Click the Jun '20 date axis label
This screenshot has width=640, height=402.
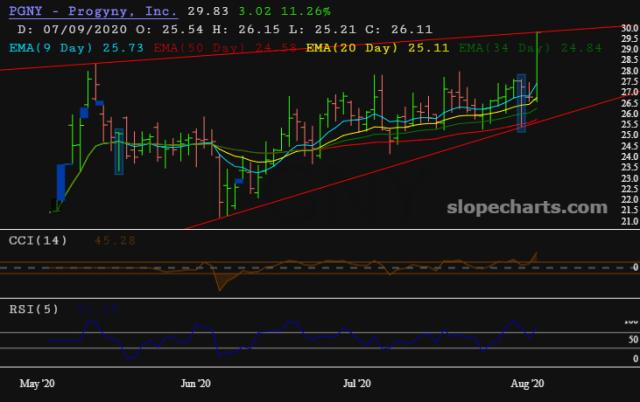pyautogui.click(x=194, y=383)
